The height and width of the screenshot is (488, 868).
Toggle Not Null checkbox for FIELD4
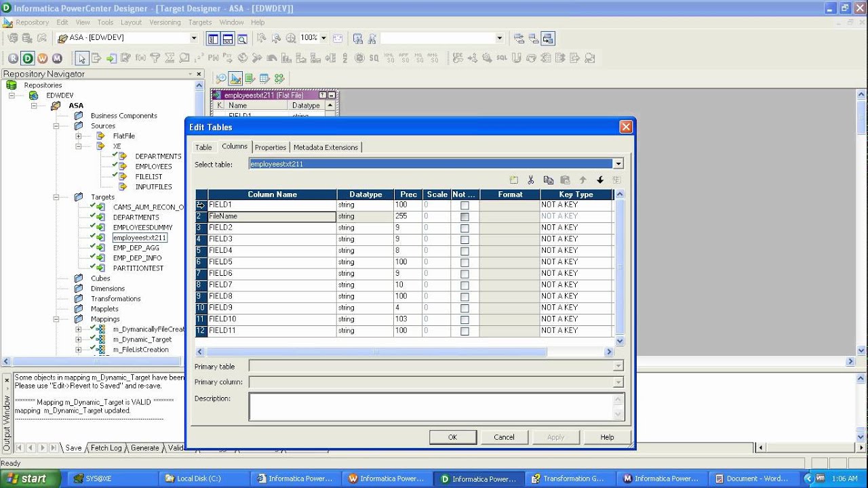click(465, 251)
